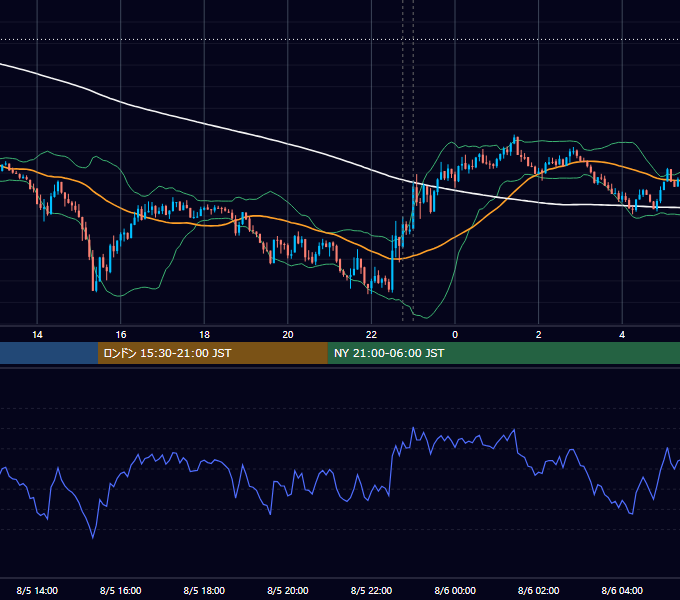Click the 8/5 22:00 oscillator axis label
680x600 pixels.
[371, 590]
